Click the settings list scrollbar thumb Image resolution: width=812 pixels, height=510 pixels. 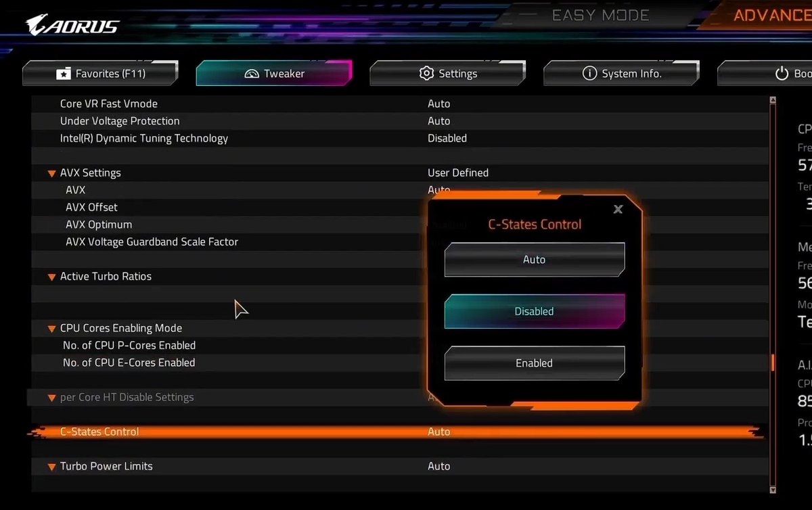tap(773, 363)
